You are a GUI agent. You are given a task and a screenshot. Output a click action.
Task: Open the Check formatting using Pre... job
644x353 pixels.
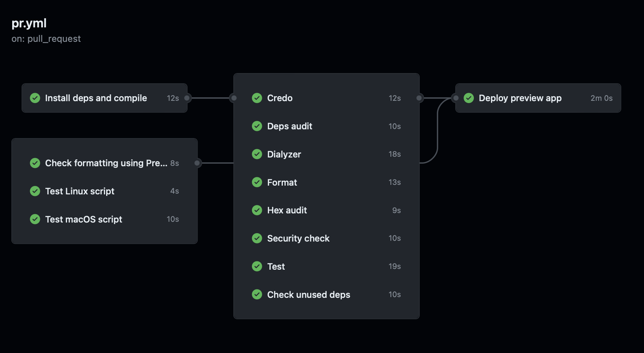[x=106, y=163]
